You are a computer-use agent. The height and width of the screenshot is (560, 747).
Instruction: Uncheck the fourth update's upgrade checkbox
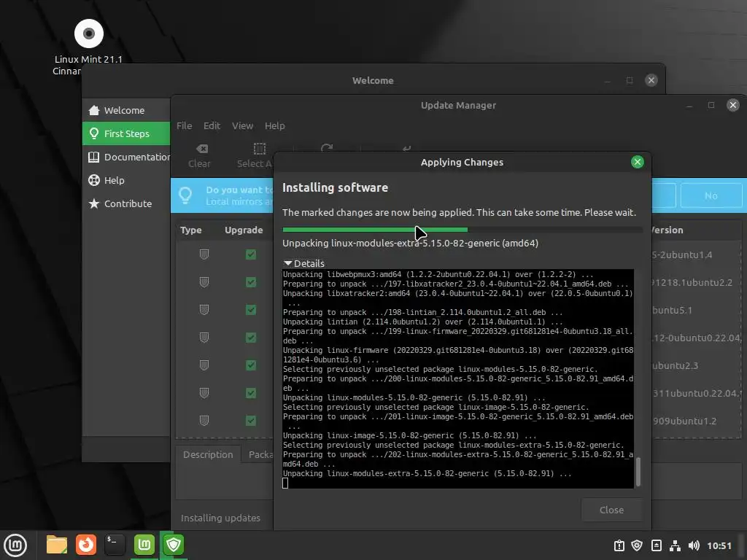[251, 338]
